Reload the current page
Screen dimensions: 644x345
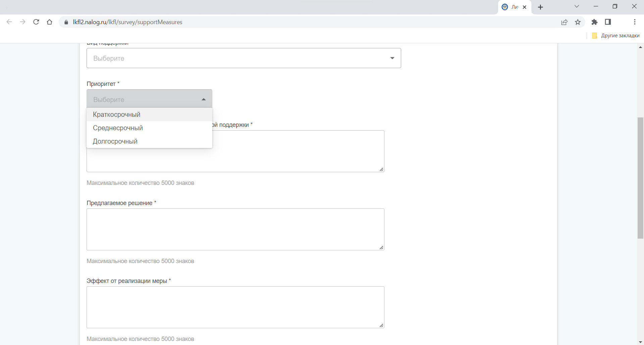click(x=36, y=22)
